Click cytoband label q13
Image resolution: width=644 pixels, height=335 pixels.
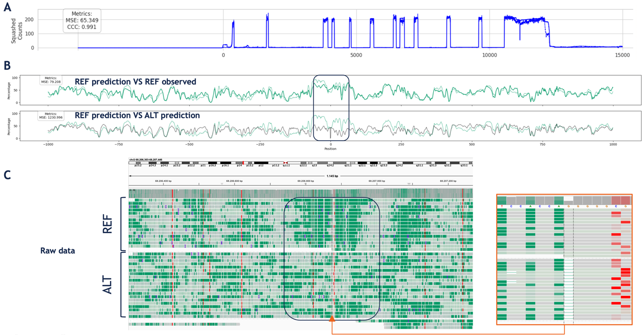315,165
